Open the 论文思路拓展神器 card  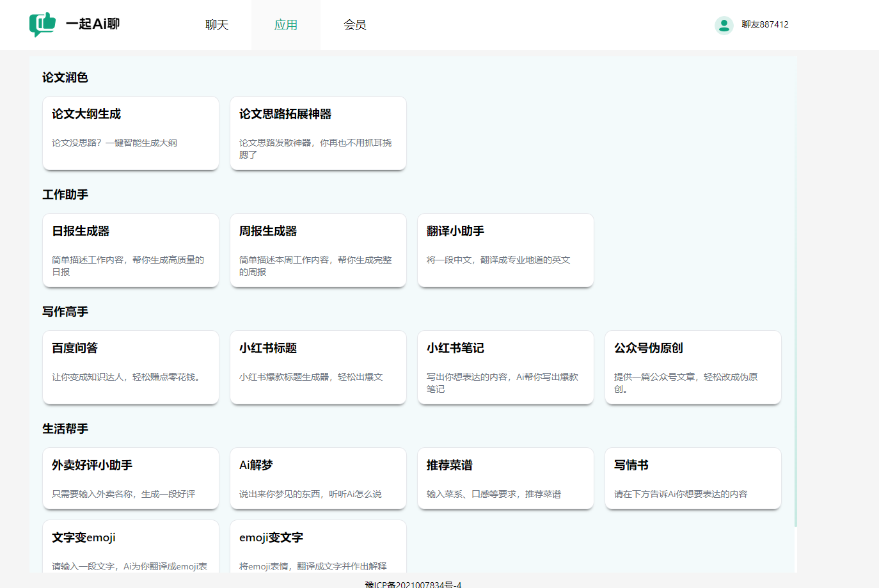(x=318, y=133)
